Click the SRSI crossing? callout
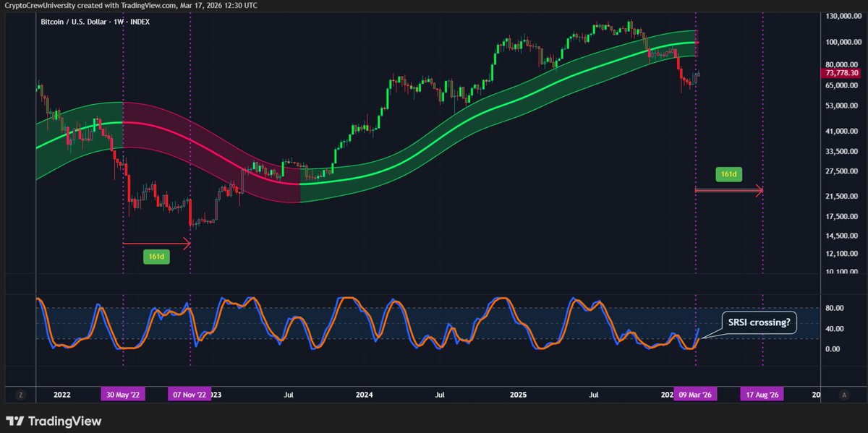Image resolution: width=868 pixels, height=433 pixels. (759, 323)
